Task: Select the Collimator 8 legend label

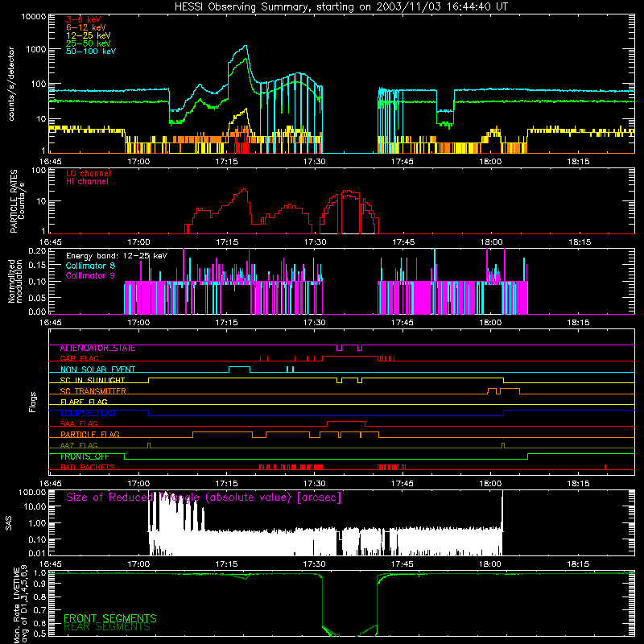Action: (x=90, y=266)
